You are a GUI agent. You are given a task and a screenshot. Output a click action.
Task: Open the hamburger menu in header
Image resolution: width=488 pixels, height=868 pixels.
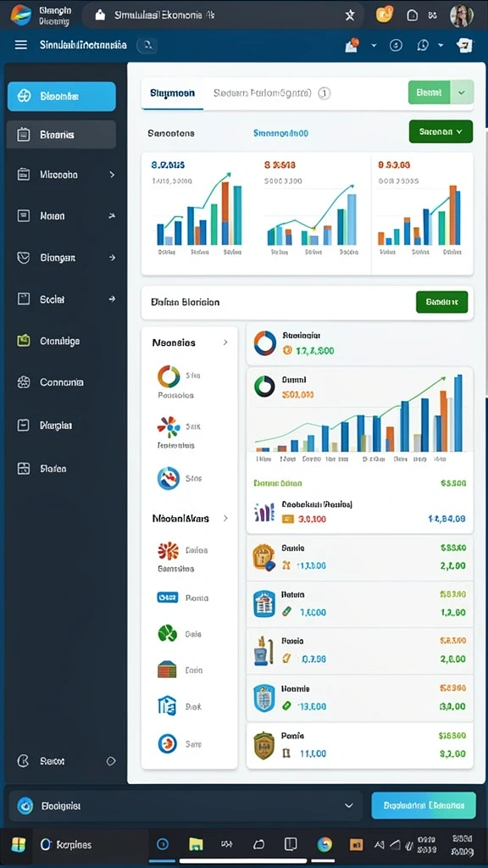21,45
